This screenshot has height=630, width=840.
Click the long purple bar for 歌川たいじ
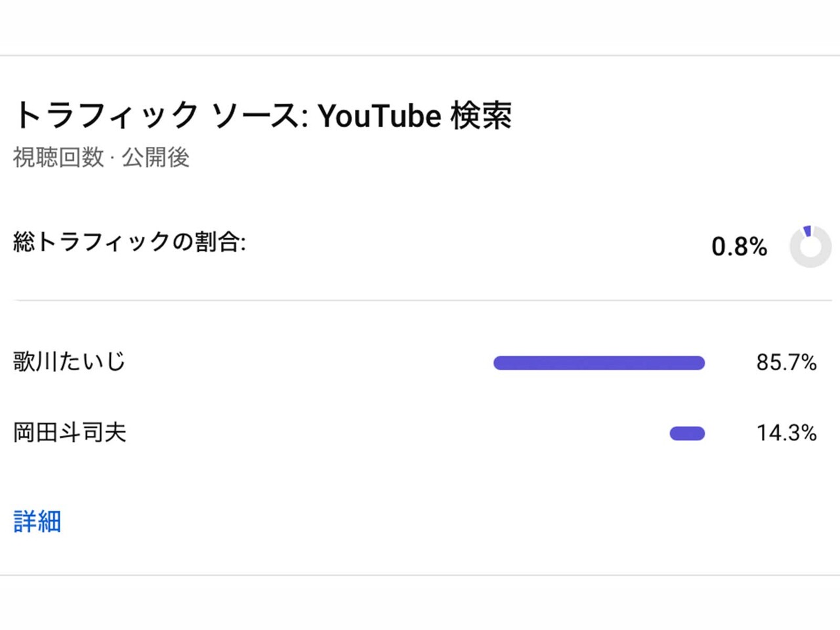point(598,363)
